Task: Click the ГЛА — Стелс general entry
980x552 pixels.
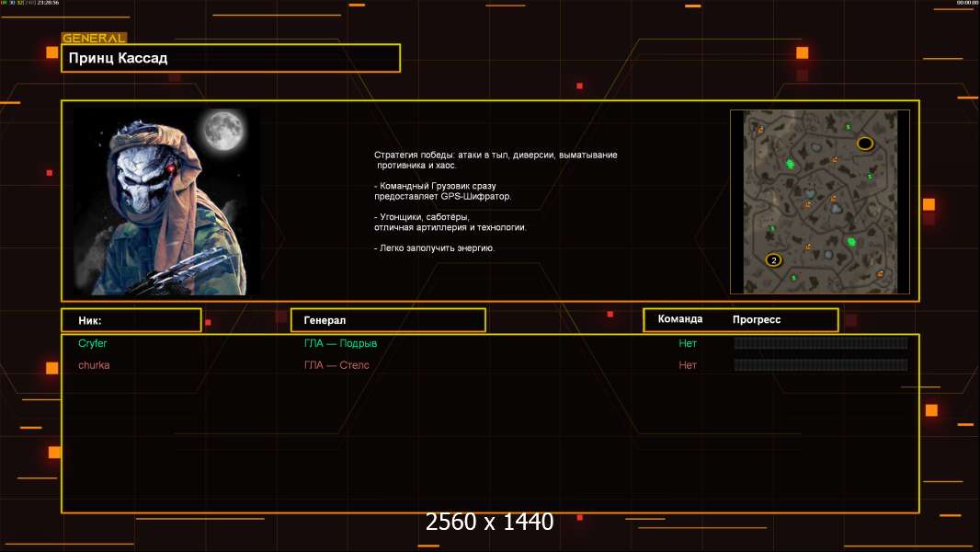Action: click(336, 365)
